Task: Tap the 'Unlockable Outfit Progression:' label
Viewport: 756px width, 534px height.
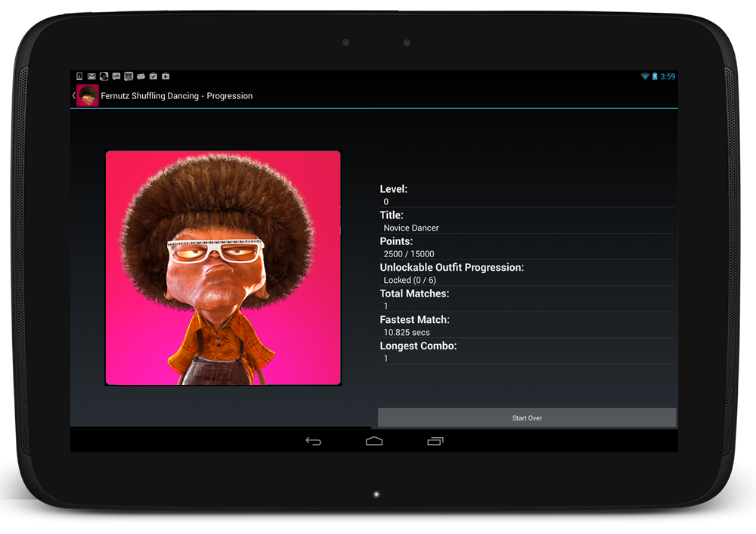Action: tap(452, 267)
